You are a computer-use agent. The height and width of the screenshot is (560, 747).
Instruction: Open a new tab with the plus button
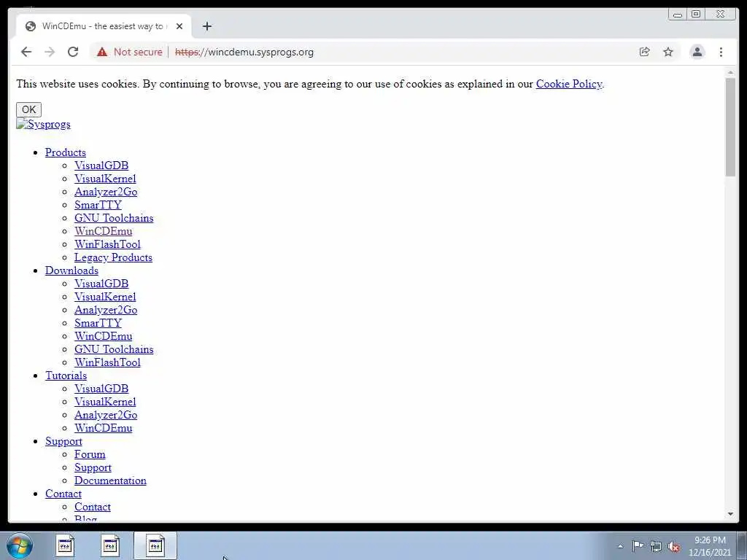[206, 26]
